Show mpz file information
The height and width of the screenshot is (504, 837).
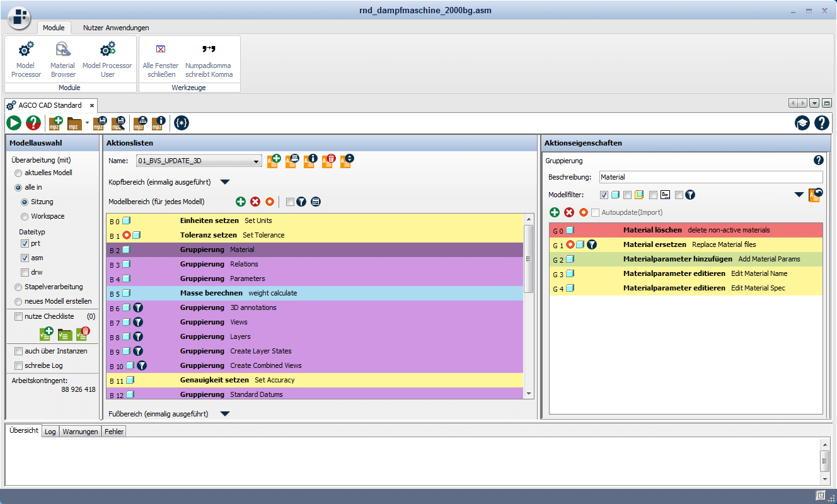pyautogui.click(x=159, y=123)
